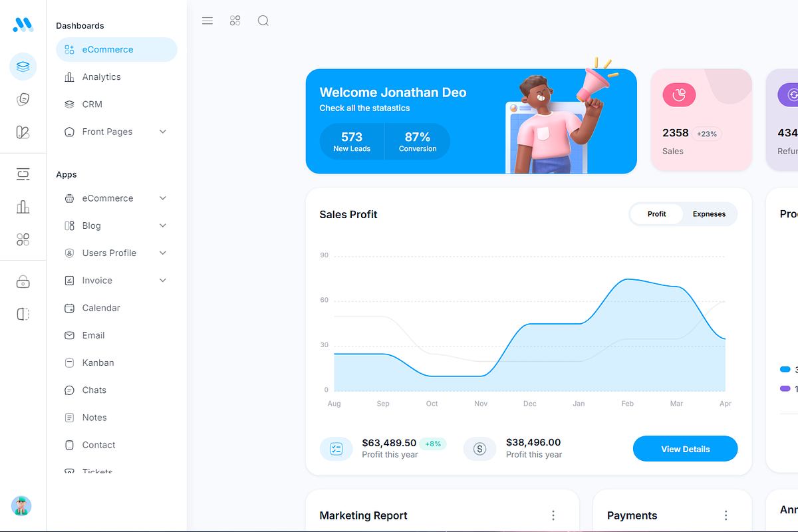Click the Feb label on chart axis
Image resolution: width=798 pixels, height=532 pixels.
pos(628,404)
